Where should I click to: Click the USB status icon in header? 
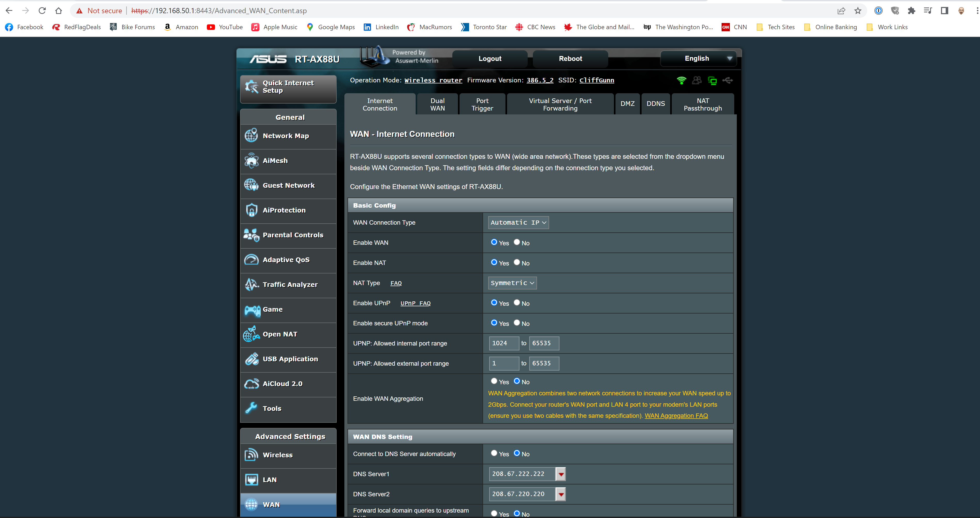[728, 80]
